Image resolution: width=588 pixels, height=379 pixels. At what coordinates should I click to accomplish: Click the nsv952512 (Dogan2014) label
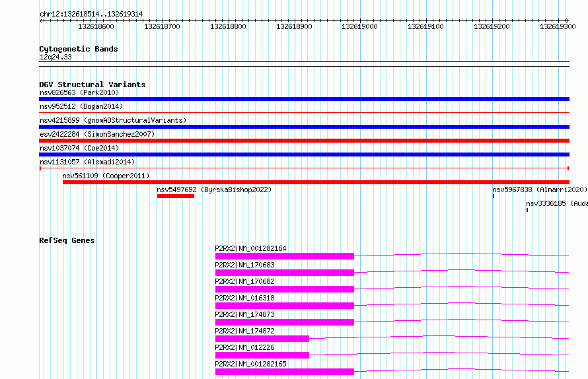point(81,106)
